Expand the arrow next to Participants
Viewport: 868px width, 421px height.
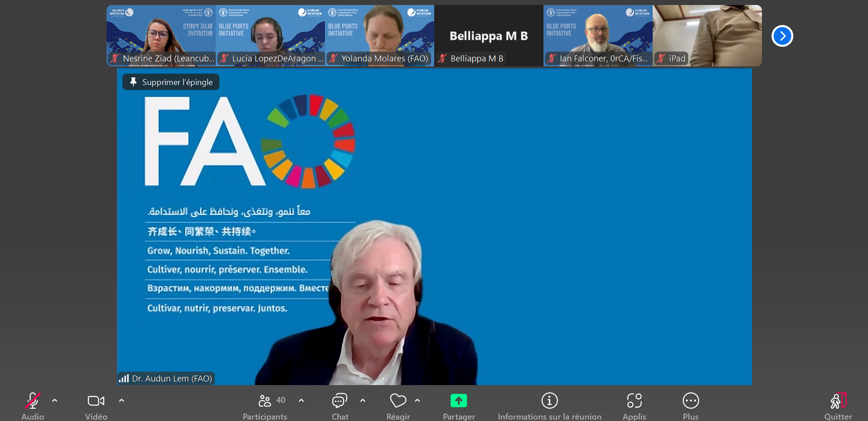pyautogui.click(x=301, y=401)
